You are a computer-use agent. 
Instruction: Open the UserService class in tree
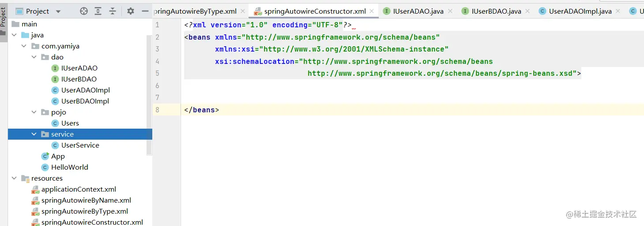80,145
